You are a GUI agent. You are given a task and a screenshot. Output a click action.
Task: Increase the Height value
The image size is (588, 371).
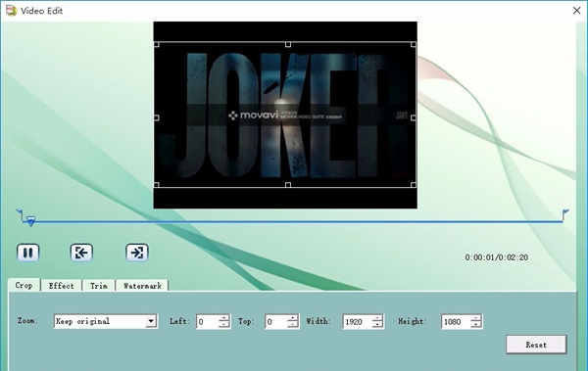[x=476, y=318]
